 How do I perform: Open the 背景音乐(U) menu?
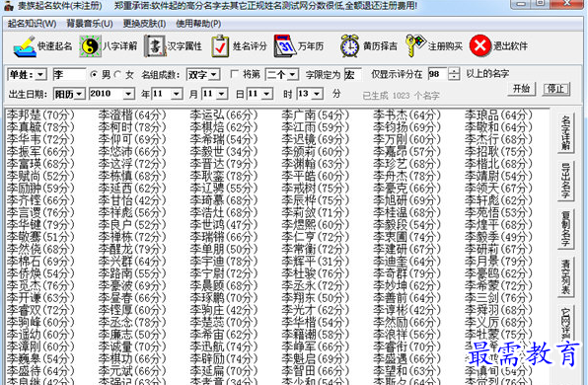coord(90,24)
